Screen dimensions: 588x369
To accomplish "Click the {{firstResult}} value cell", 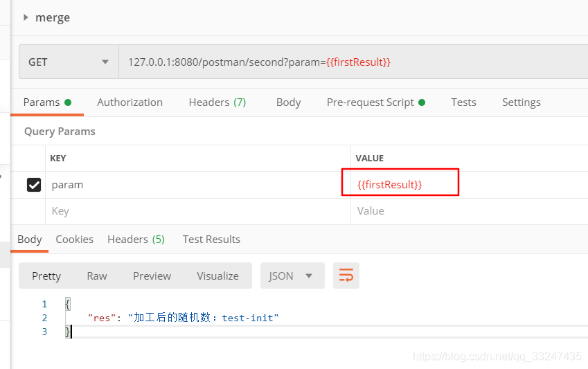I will [469, 185].
